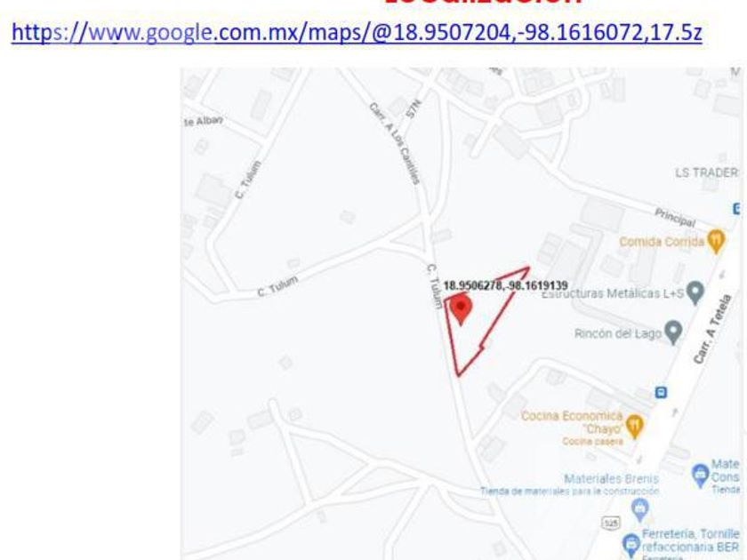Click the Carr. A Tetela road label
The height and width of the screenshot is (560, 747).
click(711, 329)
